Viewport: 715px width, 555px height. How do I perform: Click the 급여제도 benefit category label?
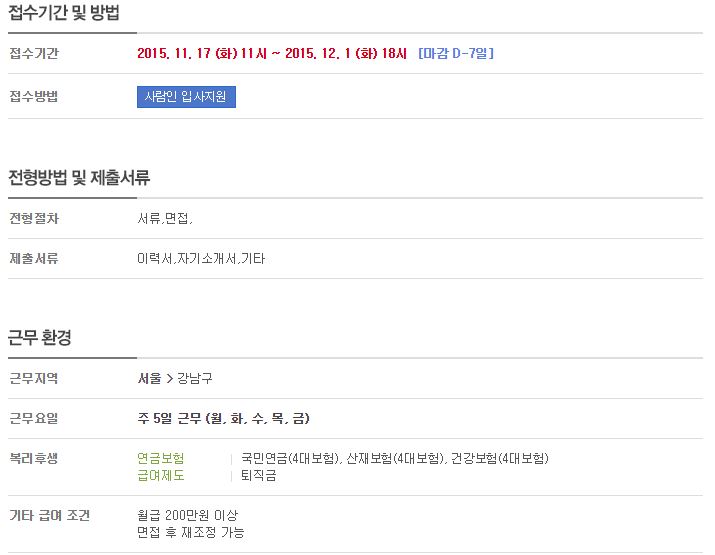(x=161, y=475)
